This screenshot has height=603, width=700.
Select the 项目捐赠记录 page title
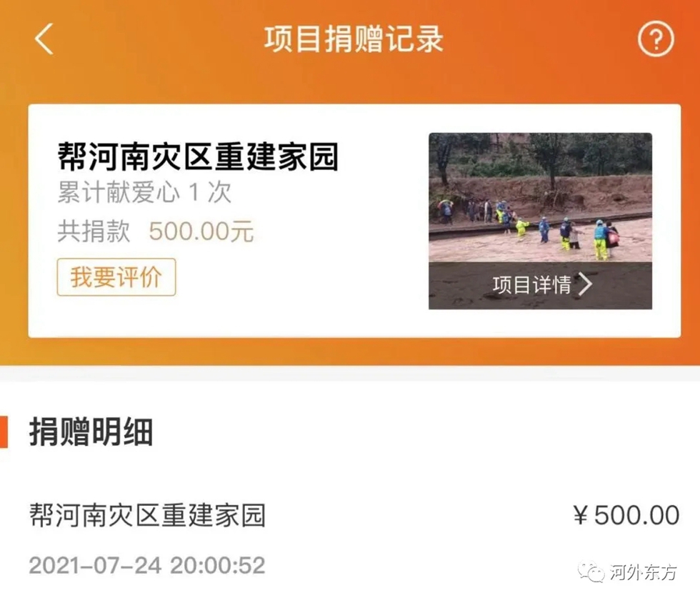[x=354, y=39]
